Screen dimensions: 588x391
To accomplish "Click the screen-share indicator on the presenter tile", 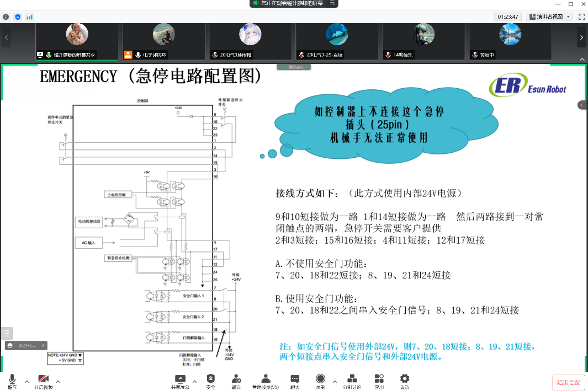I will click(x=40, y=55).
